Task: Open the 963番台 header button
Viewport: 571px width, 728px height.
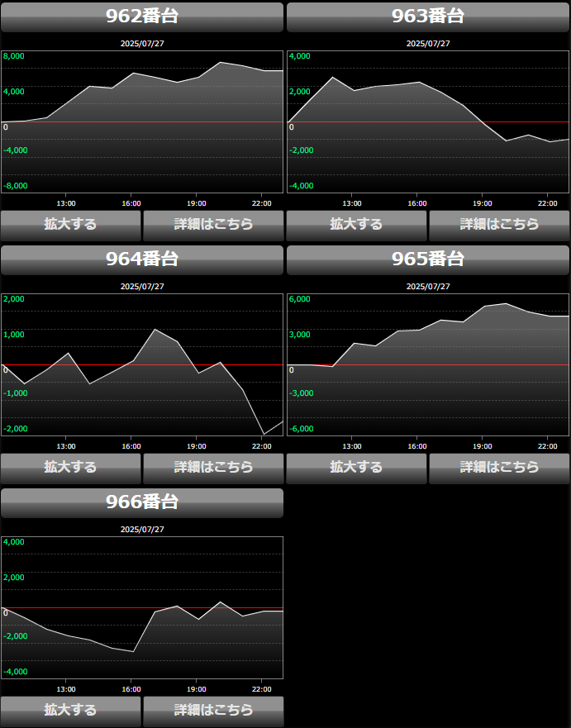Action: click(428, 17)
